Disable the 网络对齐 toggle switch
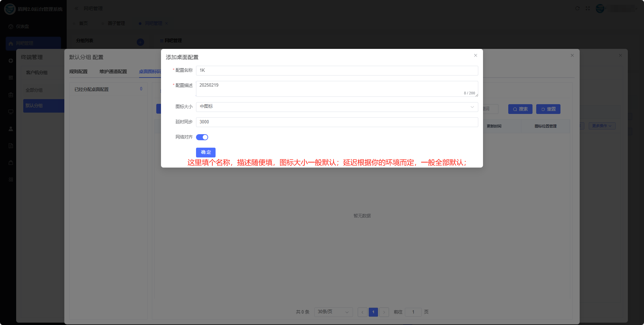 tap(202, 137)
